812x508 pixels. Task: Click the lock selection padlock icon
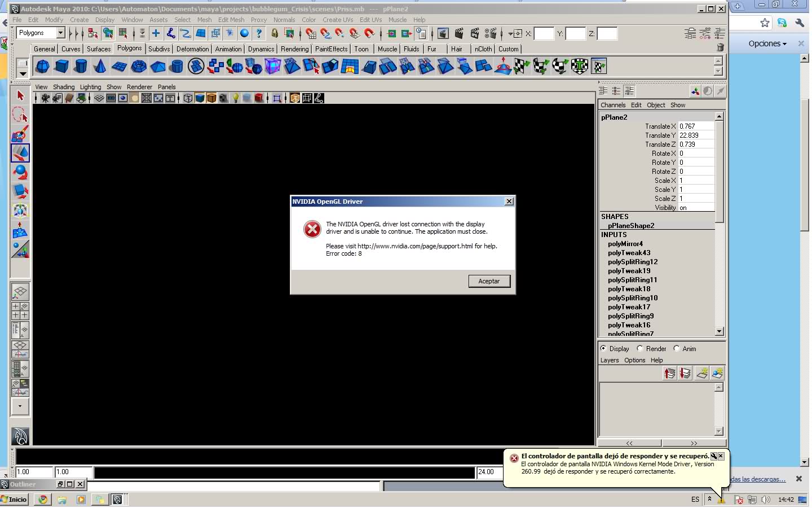[x=275, y=34]
